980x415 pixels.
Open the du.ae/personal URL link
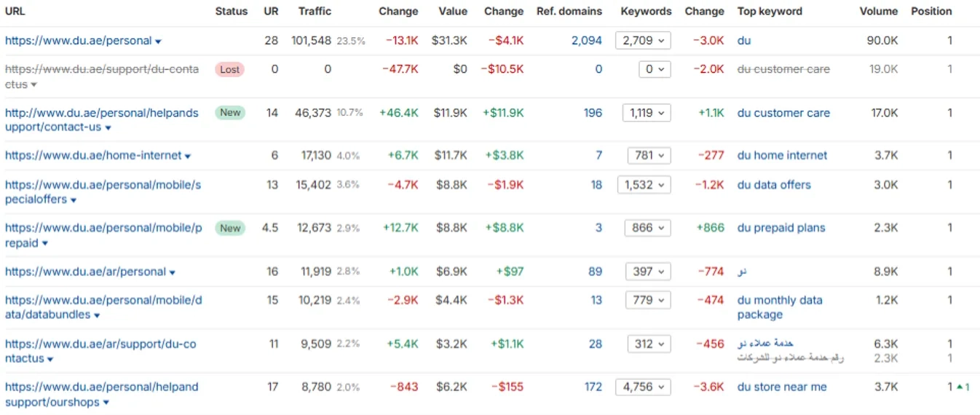[x=79, y=41]
